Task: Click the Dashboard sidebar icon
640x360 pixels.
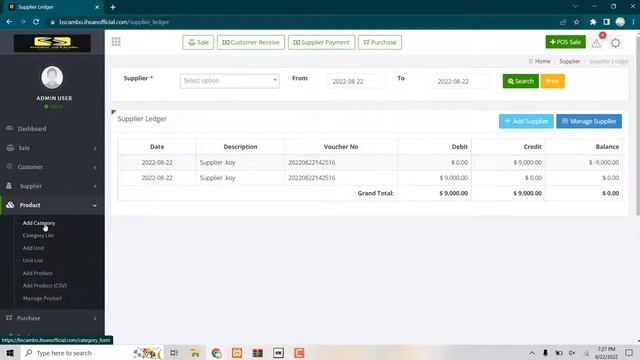Action: tap(10, 129)
